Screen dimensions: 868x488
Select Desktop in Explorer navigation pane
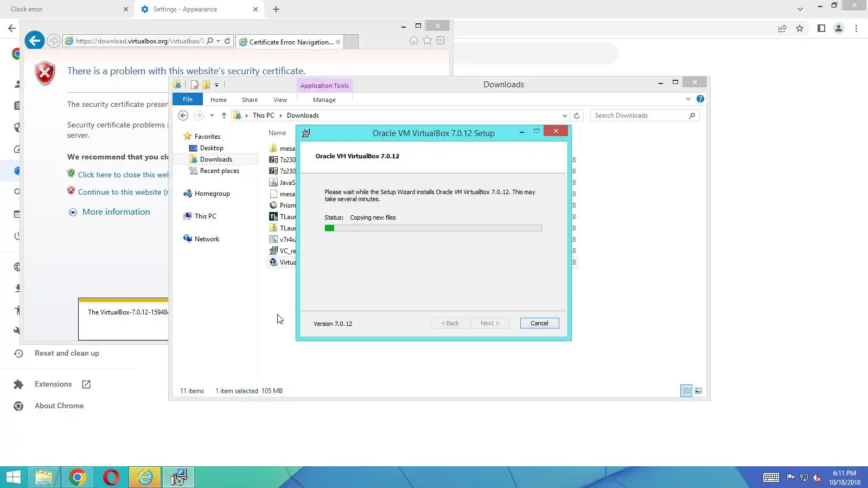(x=212, y=148)
